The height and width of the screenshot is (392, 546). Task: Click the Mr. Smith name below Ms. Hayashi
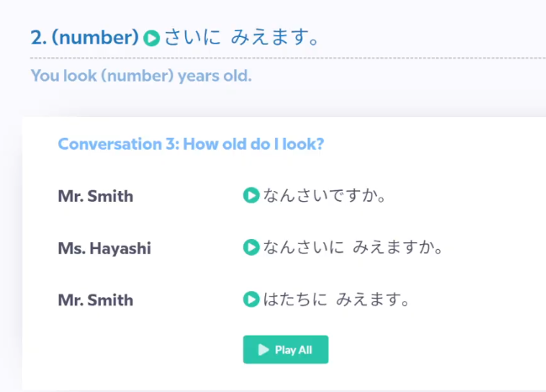point(95,299)
